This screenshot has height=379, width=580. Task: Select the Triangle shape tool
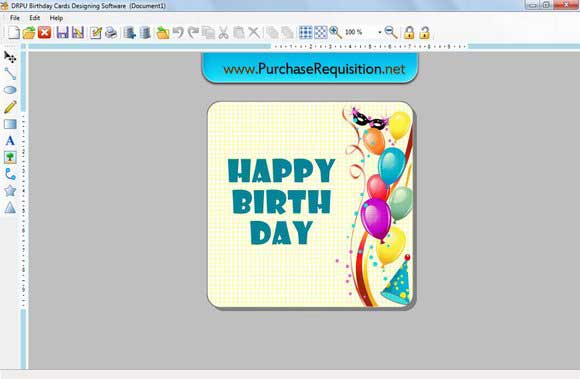(10, 207)
